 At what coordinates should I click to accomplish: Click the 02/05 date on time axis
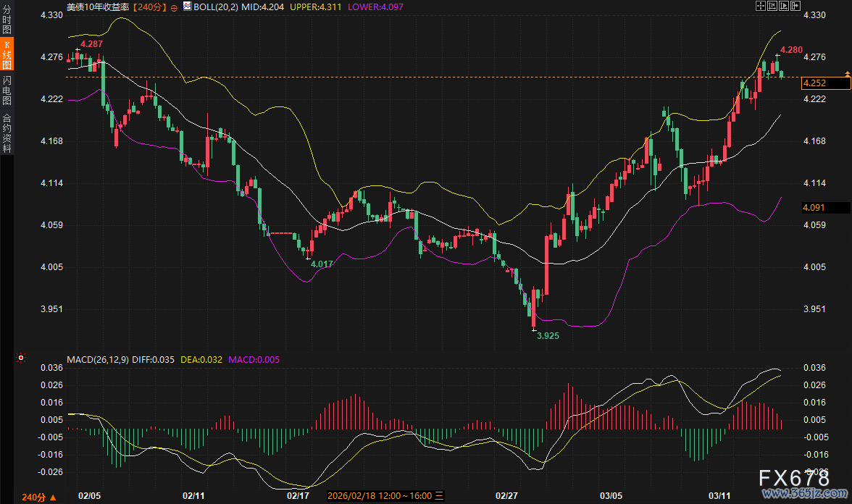(90, 495)
